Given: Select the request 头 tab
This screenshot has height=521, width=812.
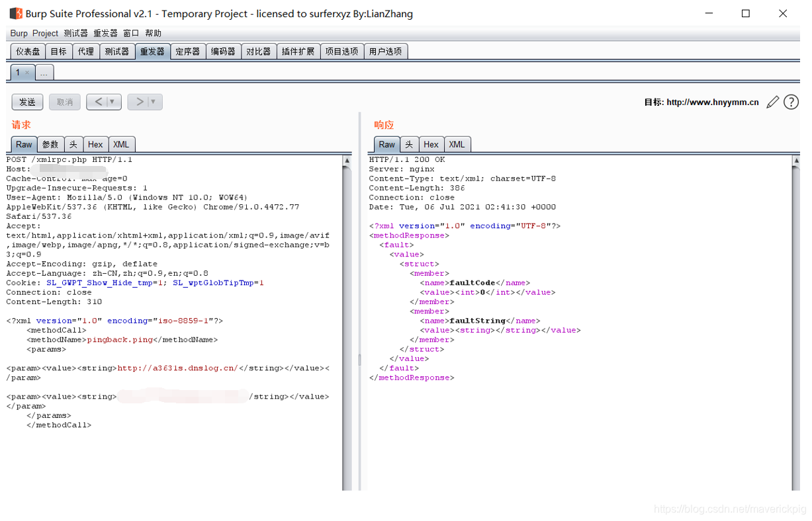Looking at the screenshot, I should point(73,144).
